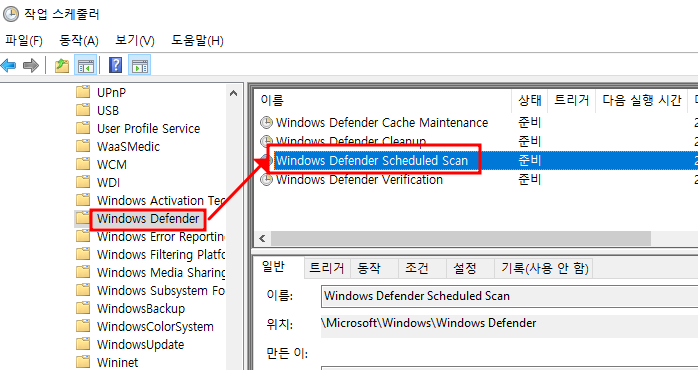Image resolution: width=698 pixels, height=370 pixels.
Task: Click the Wininet folder icon
Action: pos(83,362)
